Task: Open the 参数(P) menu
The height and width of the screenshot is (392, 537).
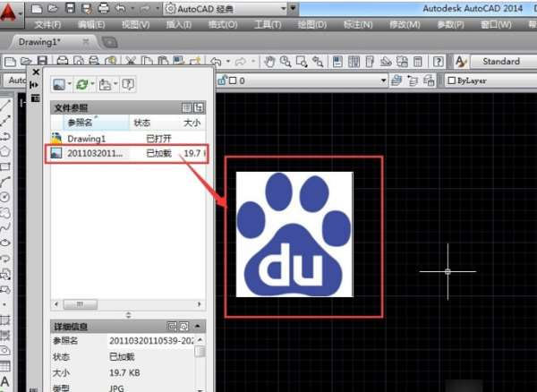Action: coord(450,25)
